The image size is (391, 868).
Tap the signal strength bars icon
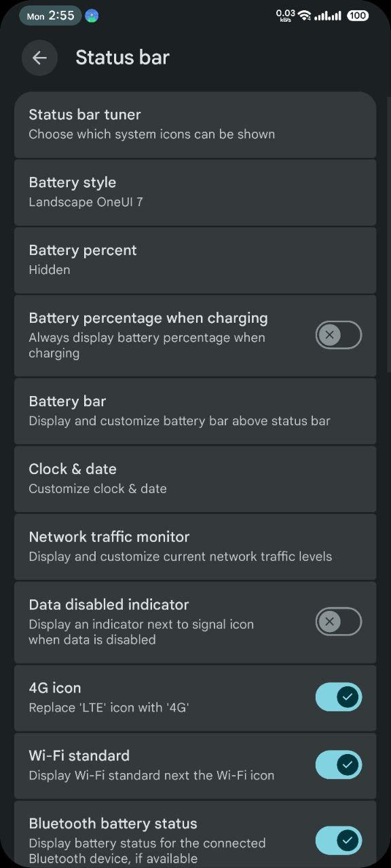pos(328,16)
